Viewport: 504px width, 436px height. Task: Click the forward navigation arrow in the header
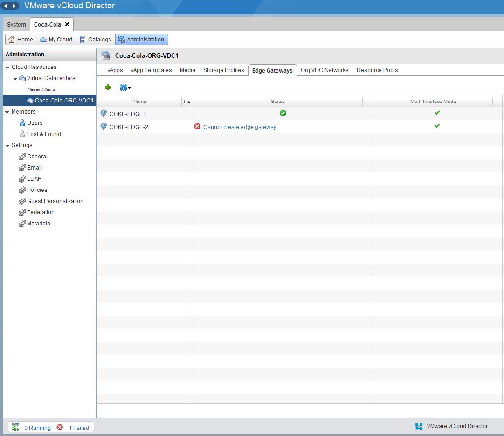14,6
